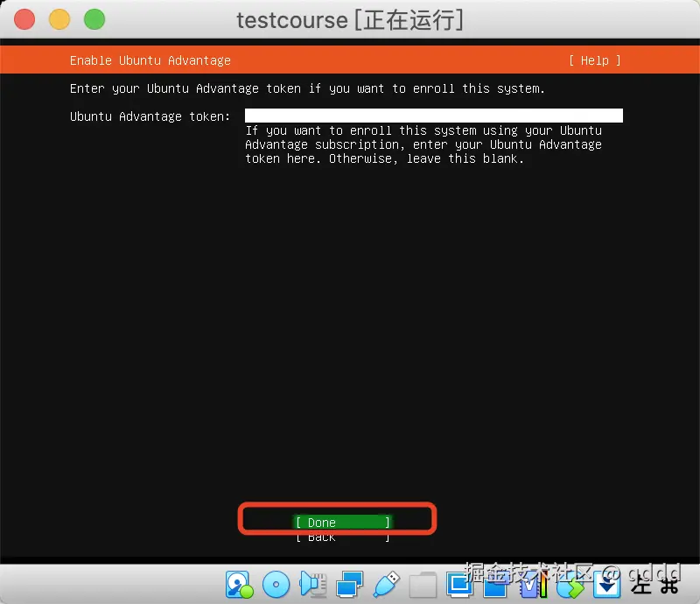Click the display monitor status icon

pyautogui.click(x=459, y=585)
